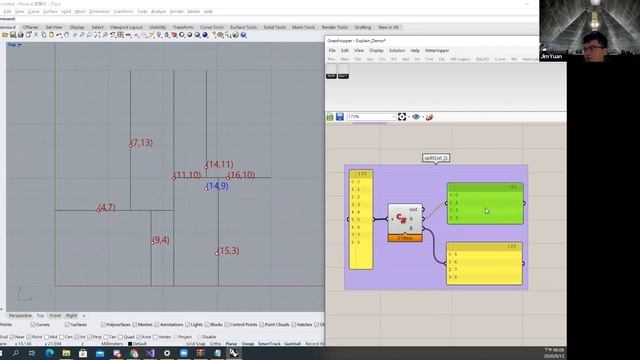640x360 pixels.
Task: Add a viewport tab with plus button
Action: click(x=84, y=316)
